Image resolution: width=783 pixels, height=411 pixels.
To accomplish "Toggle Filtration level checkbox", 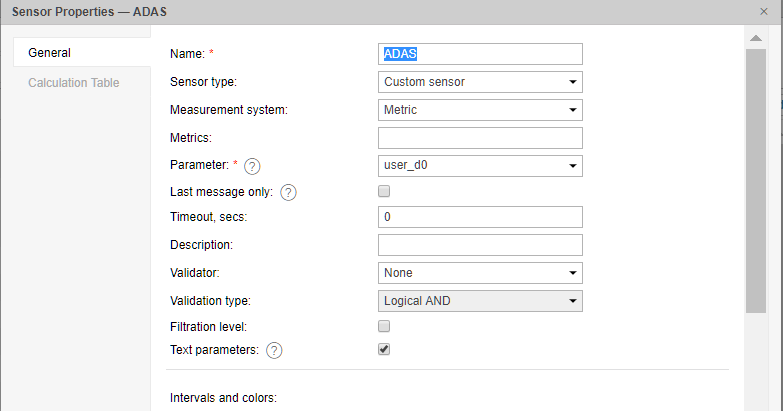I will (x=384, y=326).
